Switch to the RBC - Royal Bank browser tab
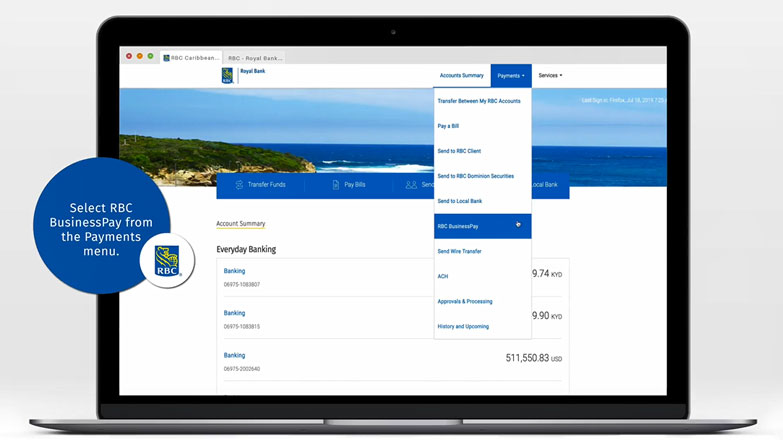 (255, 58)
